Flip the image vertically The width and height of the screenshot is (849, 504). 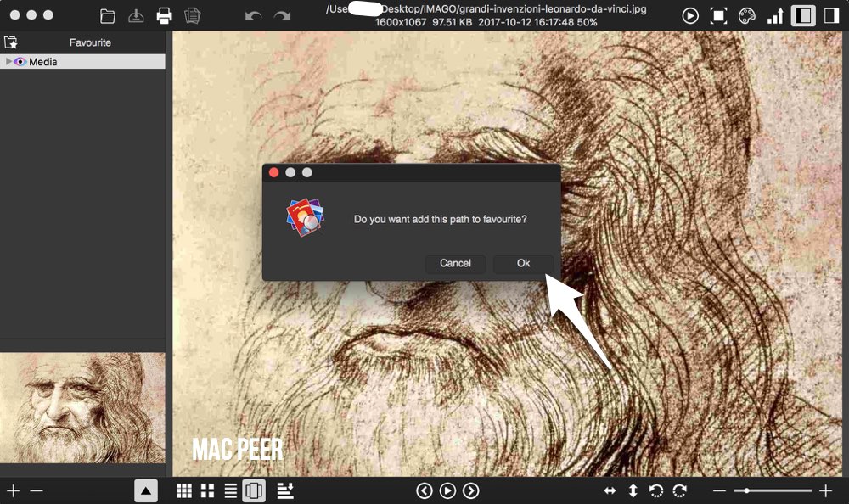(633, 490)
